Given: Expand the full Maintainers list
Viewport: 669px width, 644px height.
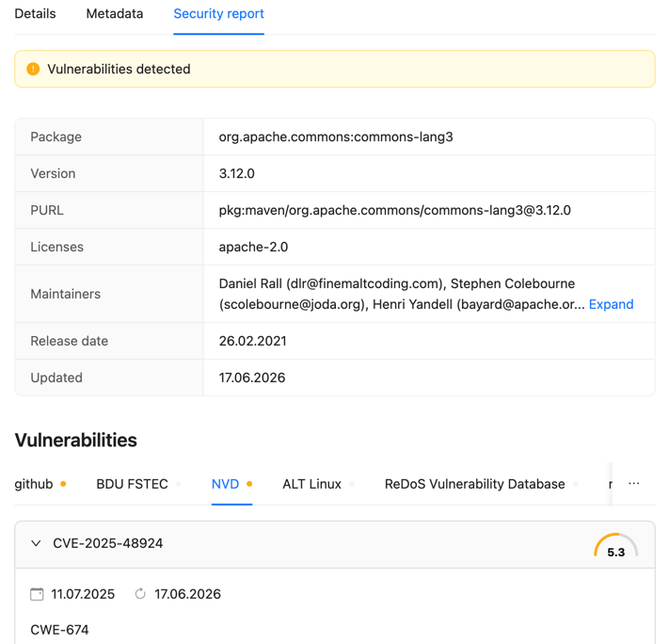Looking at the screenshot, I should pos(611,304).
